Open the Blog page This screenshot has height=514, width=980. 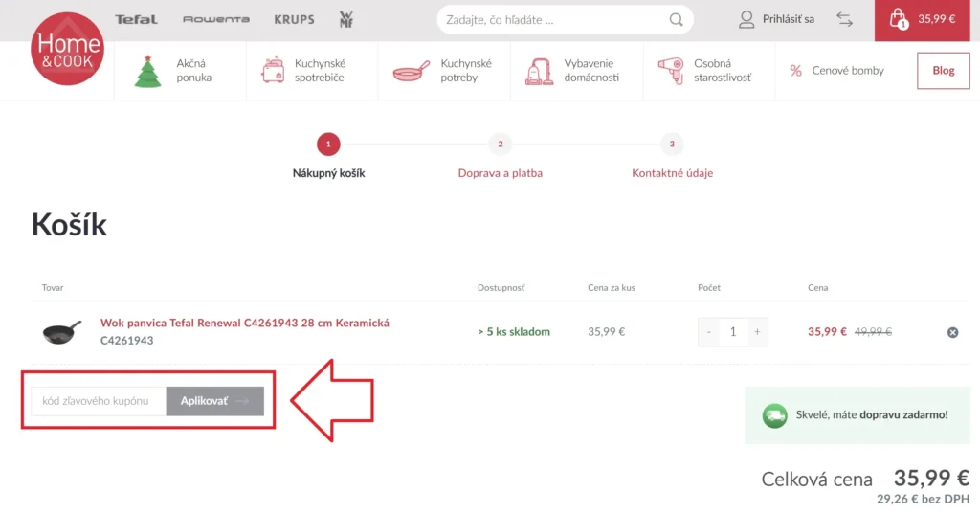(x=943, y=71)
